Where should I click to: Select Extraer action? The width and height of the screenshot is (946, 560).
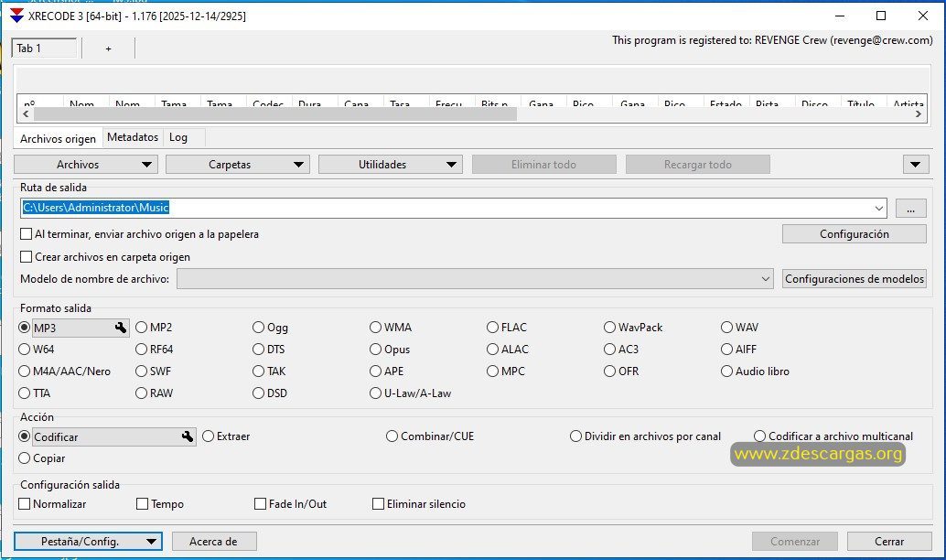point(209,436)
